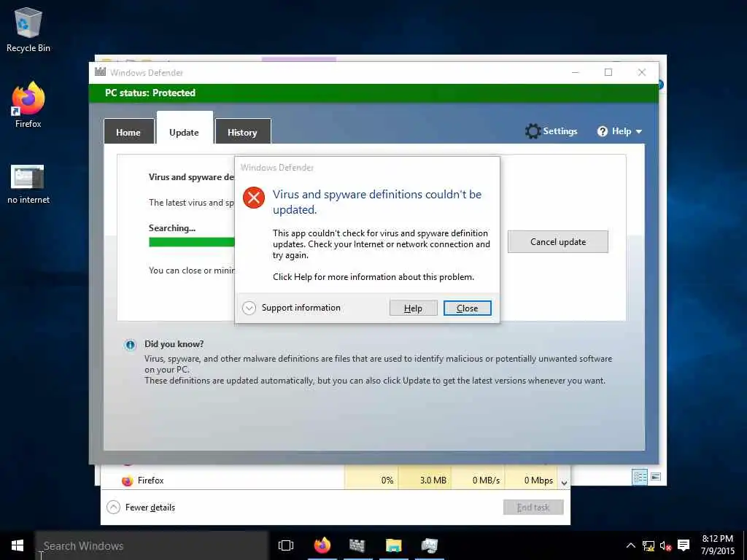Click the network status tray icon
Screen dimensions: 747x560
click(648, 546)
